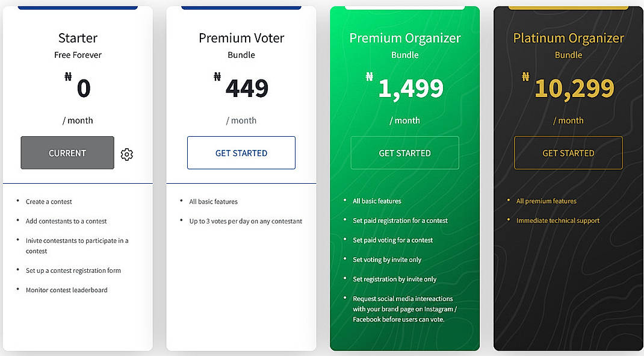
Task: Click the Monitor contest leaderboard feature
Action: [66, 290]
